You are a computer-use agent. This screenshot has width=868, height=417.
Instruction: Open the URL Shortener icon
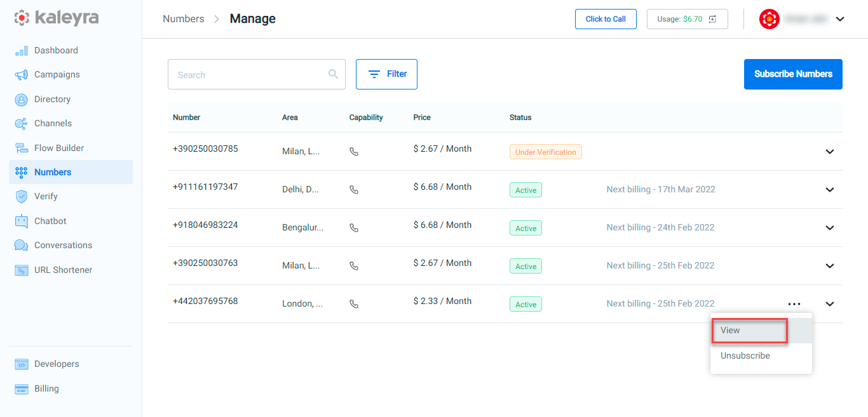point(22,270)
